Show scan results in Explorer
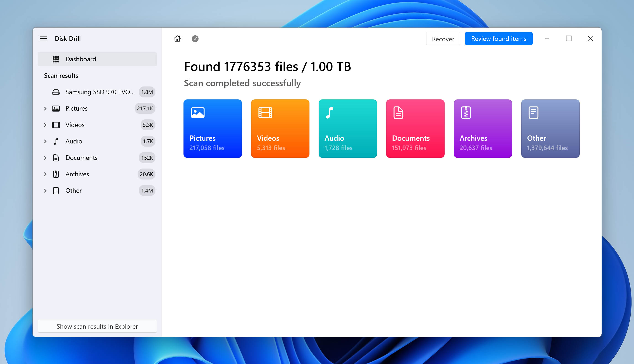 97,326
